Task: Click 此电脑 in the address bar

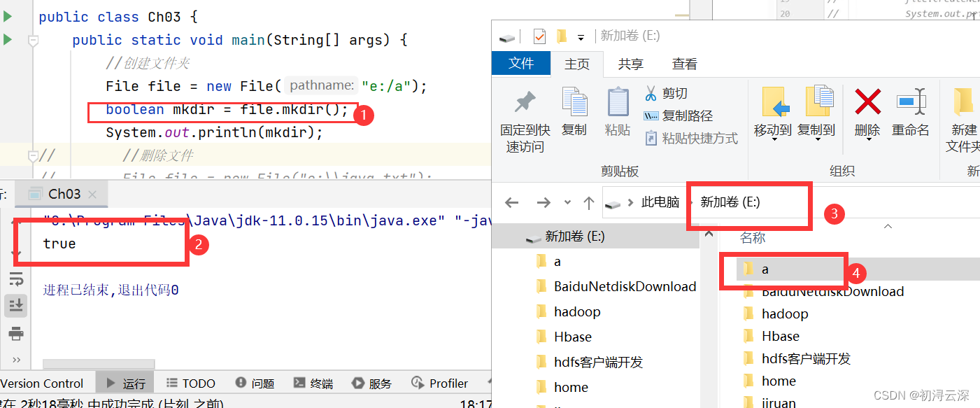Action: pyautogui.click(x=660, y=202)
